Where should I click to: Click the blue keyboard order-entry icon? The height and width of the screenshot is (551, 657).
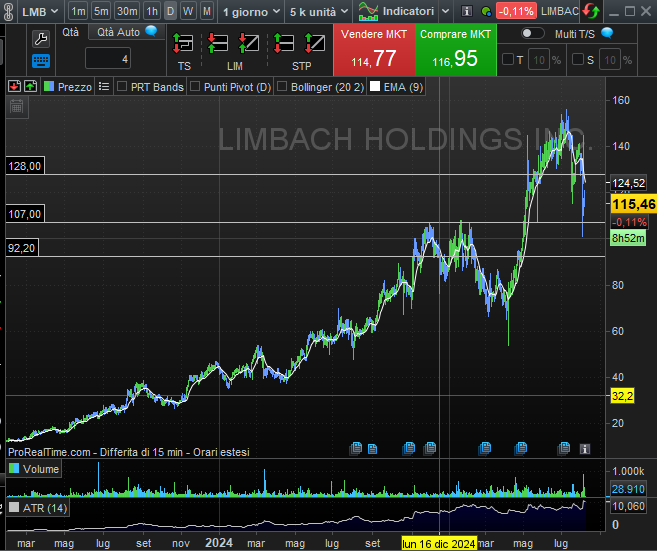point(40,61)
